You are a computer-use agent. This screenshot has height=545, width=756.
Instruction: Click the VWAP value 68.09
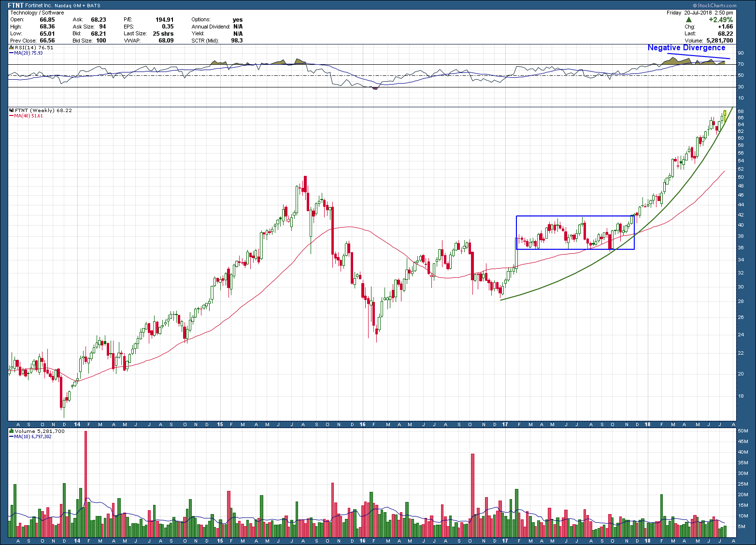(x=166, y=41)
